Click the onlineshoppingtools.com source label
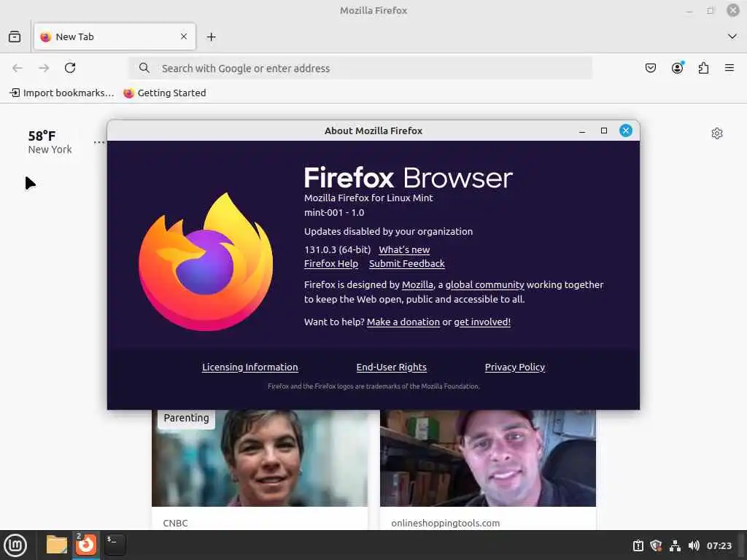Screen dimensions: 747x560 pyautogui.click(x=446, y=523)
